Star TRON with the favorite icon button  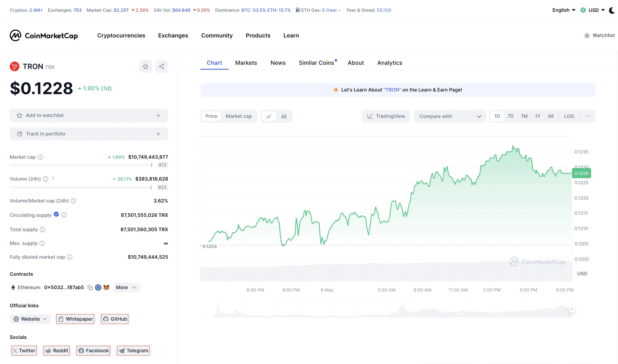[x=145, y=66]
